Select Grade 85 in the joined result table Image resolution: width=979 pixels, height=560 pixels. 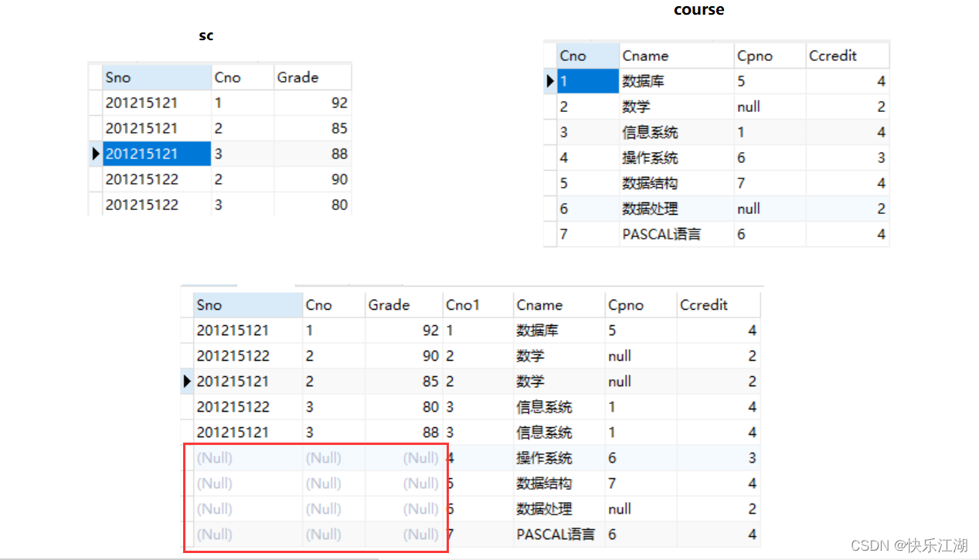coord(404,382)
